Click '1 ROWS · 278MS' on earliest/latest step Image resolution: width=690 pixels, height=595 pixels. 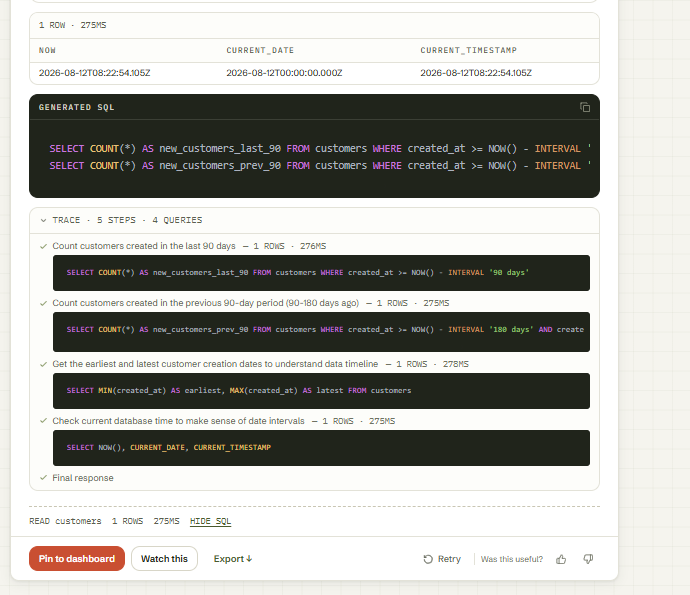433,364
